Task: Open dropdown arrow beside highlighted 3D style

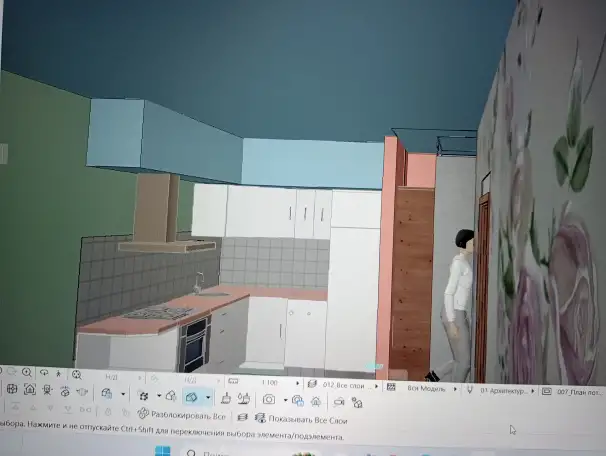Action: (x=208, y=397)
